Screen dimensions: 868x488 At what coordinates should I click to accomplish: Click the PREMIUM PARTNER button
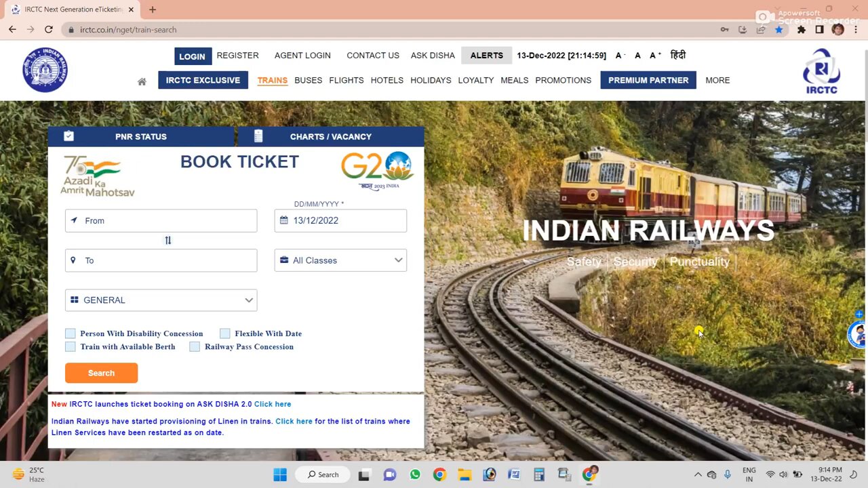tap(648, 80)
